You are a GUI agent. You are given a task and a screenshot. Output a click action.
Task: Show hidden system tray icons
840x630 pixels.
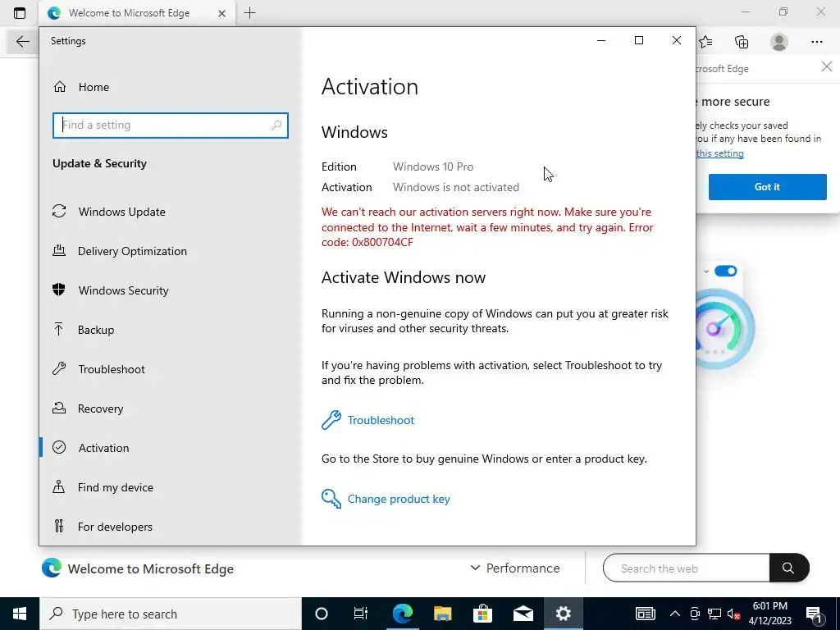[x=675, y=614]
